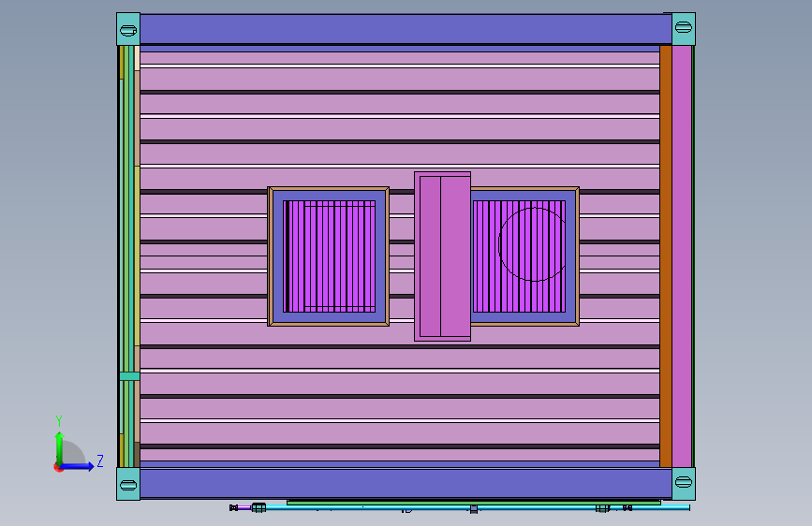Screen dimensions: 812x526
Task: Select the bottom blue roof beam
Action: 406,483
